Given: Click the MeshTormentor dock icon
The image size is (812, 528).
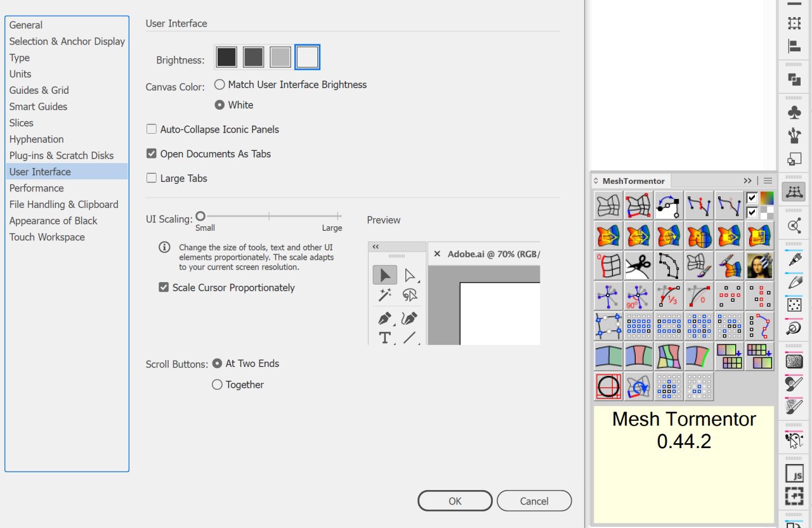Looking at the screenshot, I should (x=794, y=192).
